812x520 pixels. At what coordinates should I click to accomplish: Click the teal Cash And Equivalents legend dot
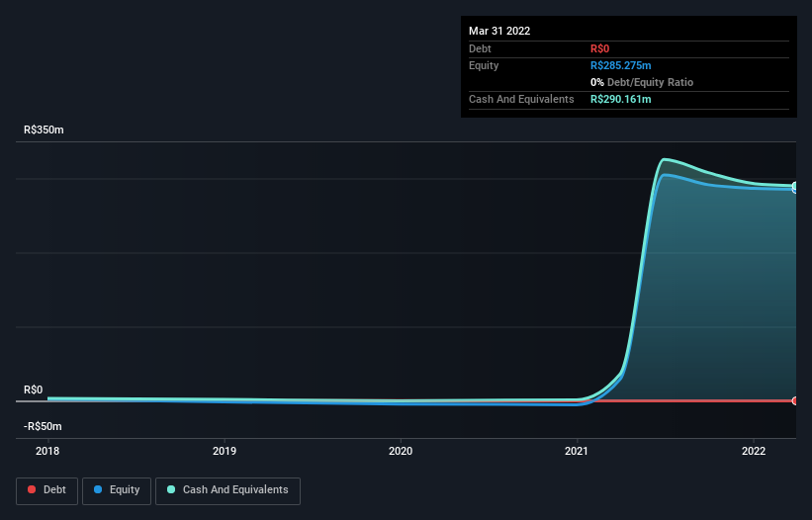tap(171, 489)
